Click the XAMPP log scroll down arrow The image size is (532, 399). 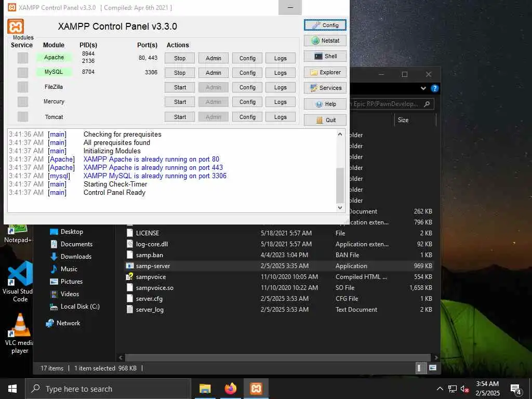[340, 207]
